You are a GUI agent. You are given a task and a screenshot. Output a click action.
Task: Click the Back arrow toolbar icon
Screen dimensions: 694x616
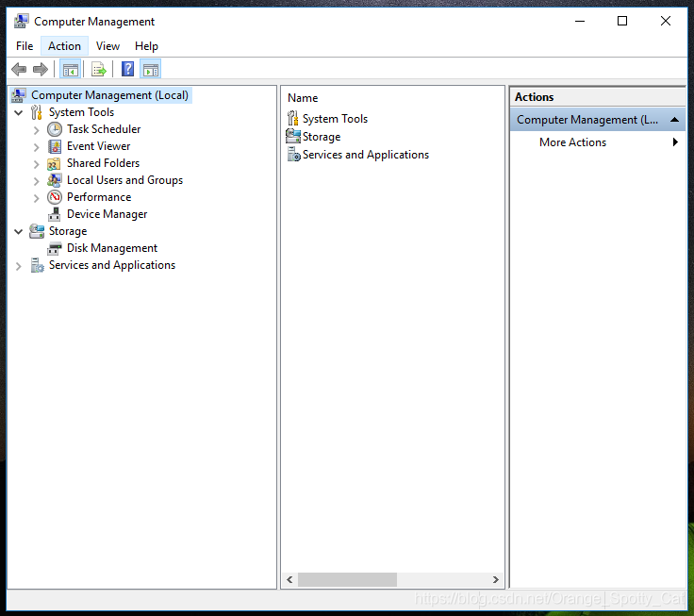[19, 69]
